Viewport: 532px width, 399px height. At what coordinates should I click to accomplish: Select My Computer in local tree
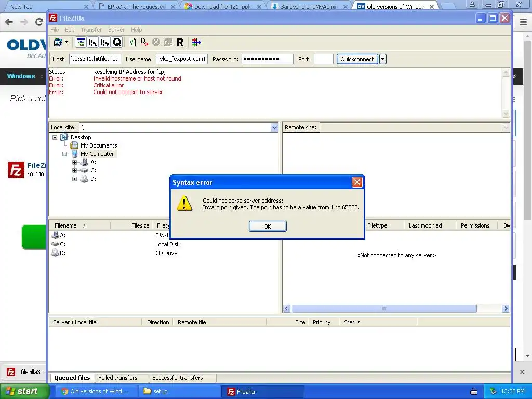(x=97, y=154)
